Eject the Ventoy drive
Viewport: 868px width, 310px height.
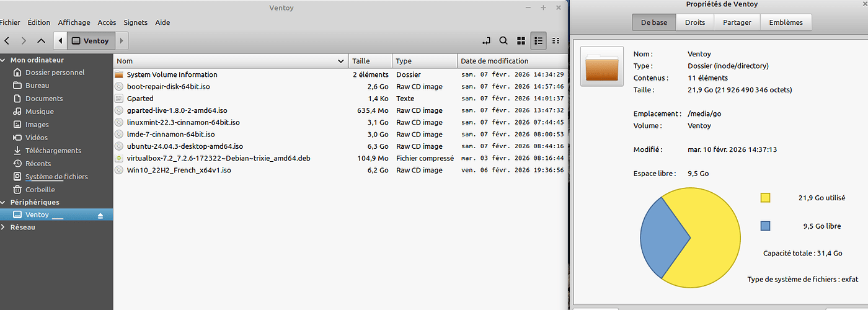coord(100,215)
